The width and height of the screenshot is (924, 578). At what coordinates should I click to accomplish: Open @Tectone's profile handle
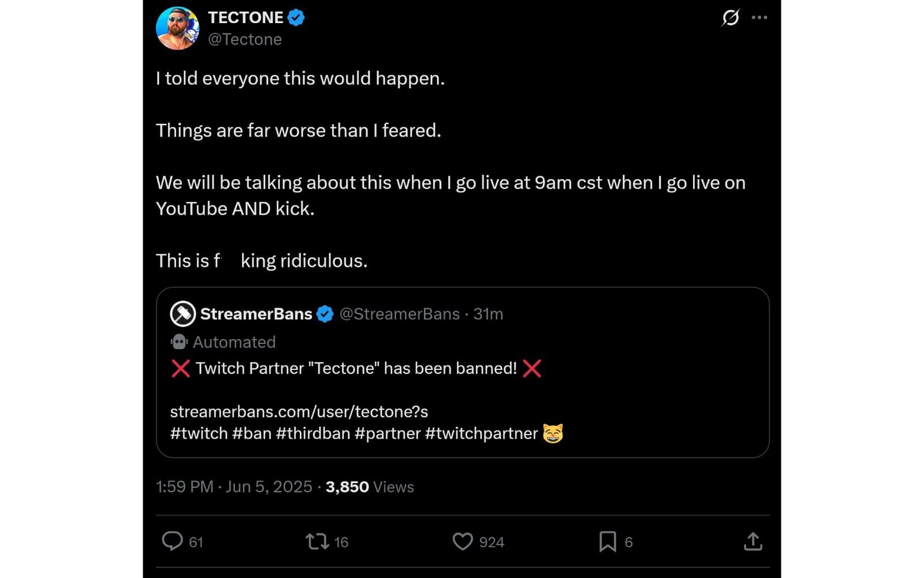pos(245,39)
